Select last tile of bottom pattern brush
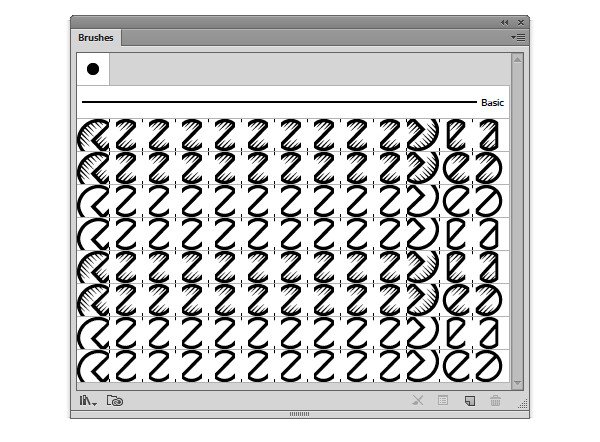This screenshot has height=442, width=600. click(487, 365)
